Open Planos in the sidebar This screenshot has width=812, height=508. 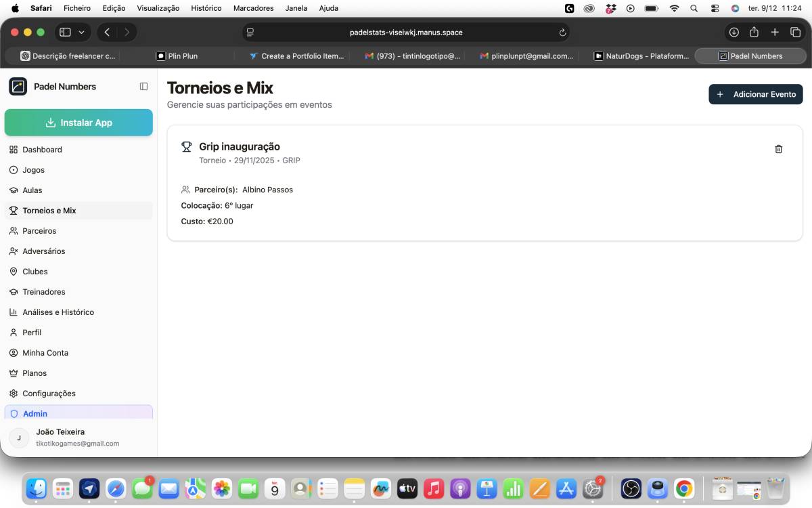click(x=78, y=373)
